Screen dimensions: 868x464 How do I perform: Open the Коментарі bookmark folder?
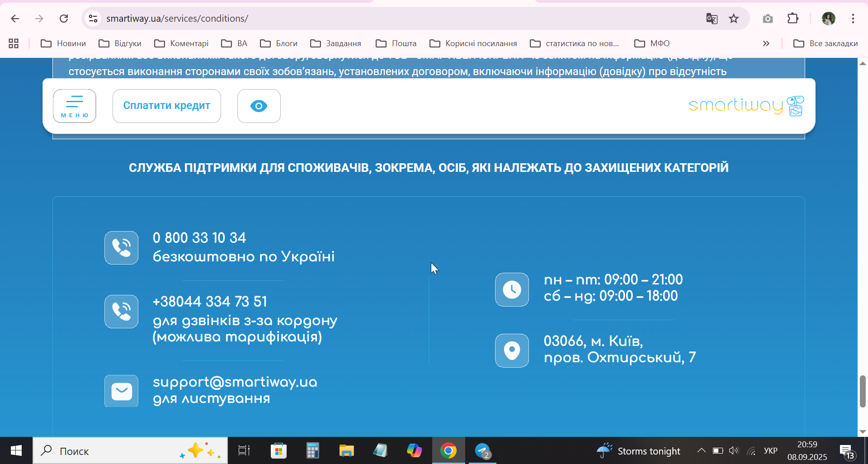[181, 43]
